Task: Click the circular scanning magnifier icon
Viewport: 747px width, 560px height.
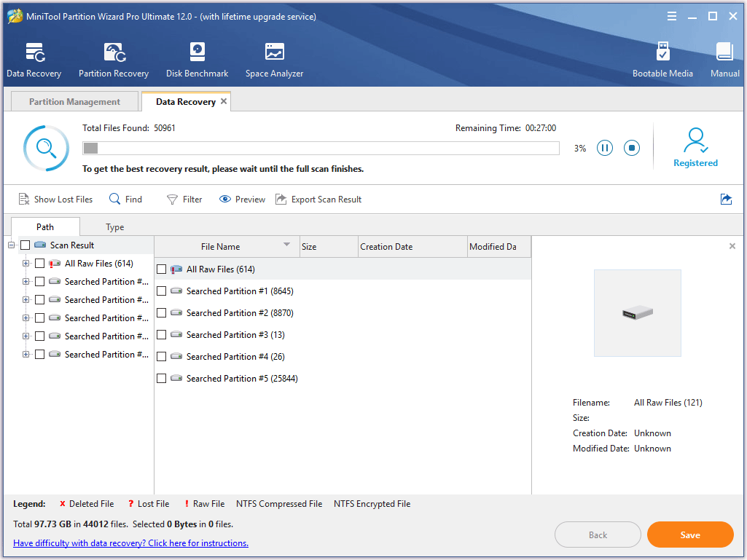Action: click(x=46, y=148)
